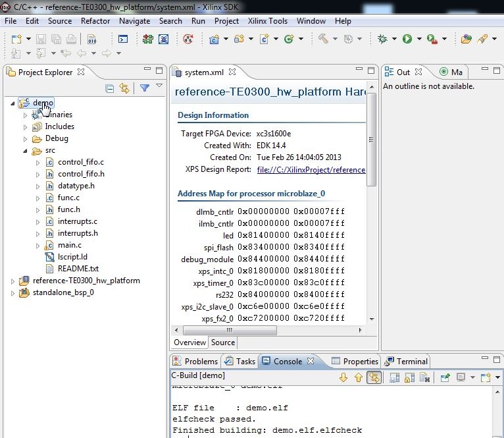The image size is (504, 438).
Task: Collapse the src folder
Action: coord(25,151)
